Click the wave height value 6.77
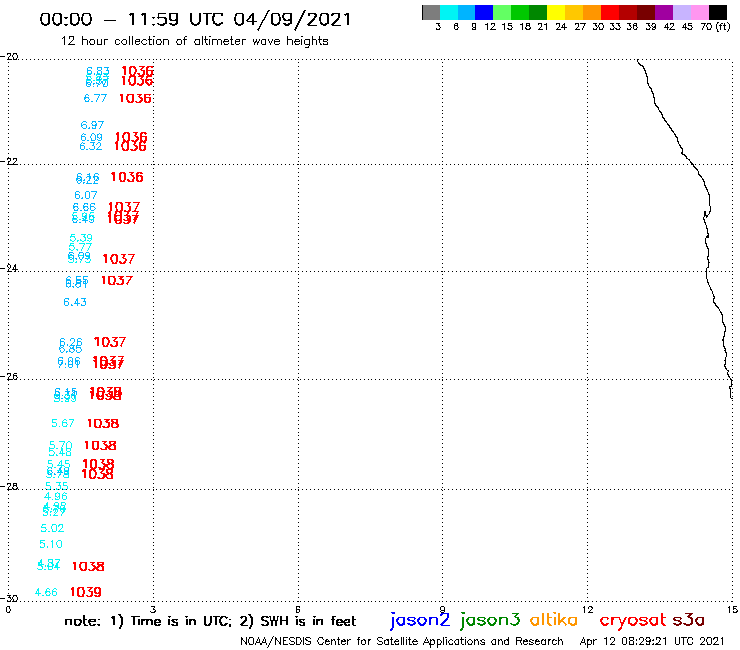740x650 pixels. coord(95,98)
